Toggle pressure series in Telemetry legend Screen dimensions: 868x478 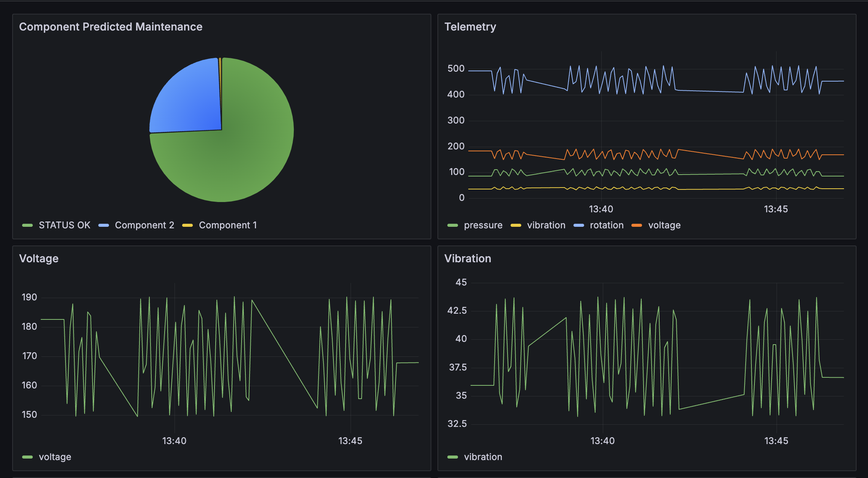pyautogui.click(x=483, y=225)
